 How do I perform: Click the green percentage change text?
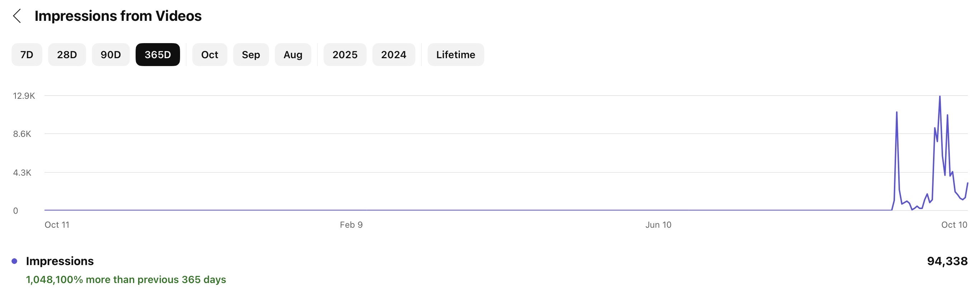pos(126,280)
